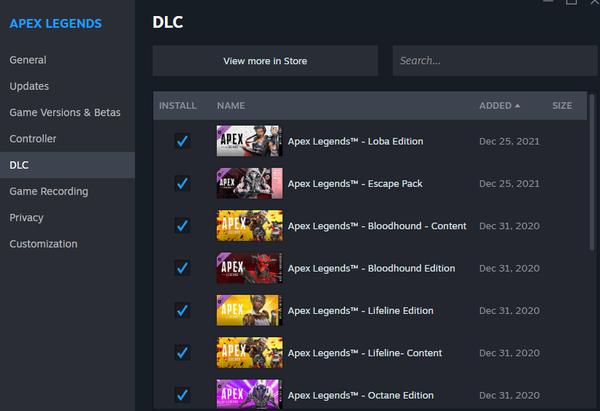Uncheck install for Loba Edition
The width and height of the screenshot is (600, 411).
tap(182, 141)
